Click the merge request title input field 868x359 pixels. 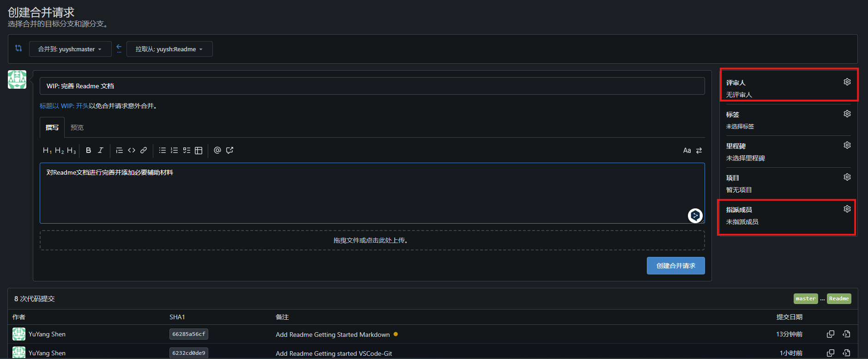tap(372, 86)
